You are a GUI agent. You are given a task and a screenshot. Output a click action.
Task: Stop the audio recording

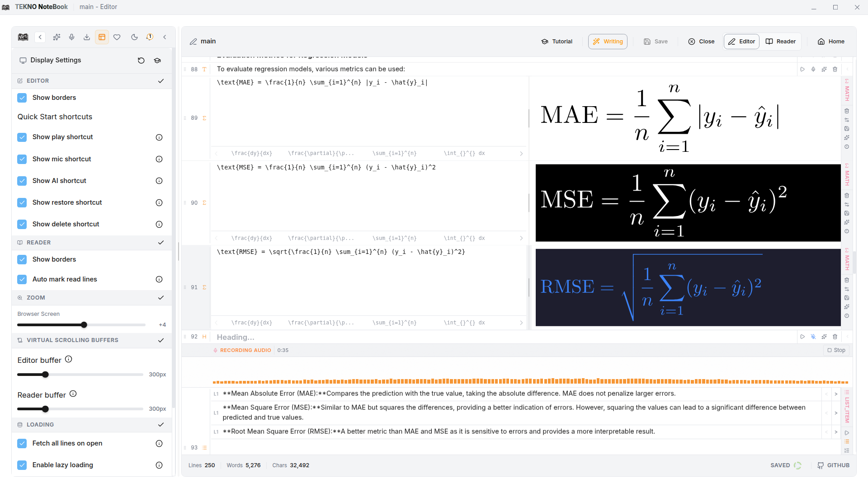coord(836,350)
